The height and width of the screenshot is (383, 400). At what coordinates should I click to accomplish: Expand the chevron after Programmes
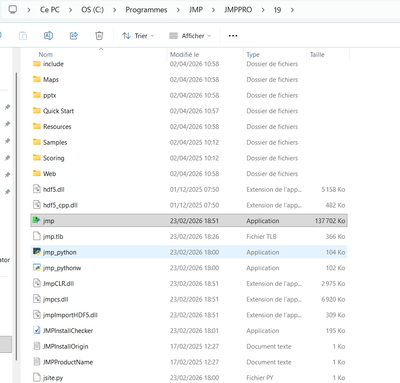178,10
